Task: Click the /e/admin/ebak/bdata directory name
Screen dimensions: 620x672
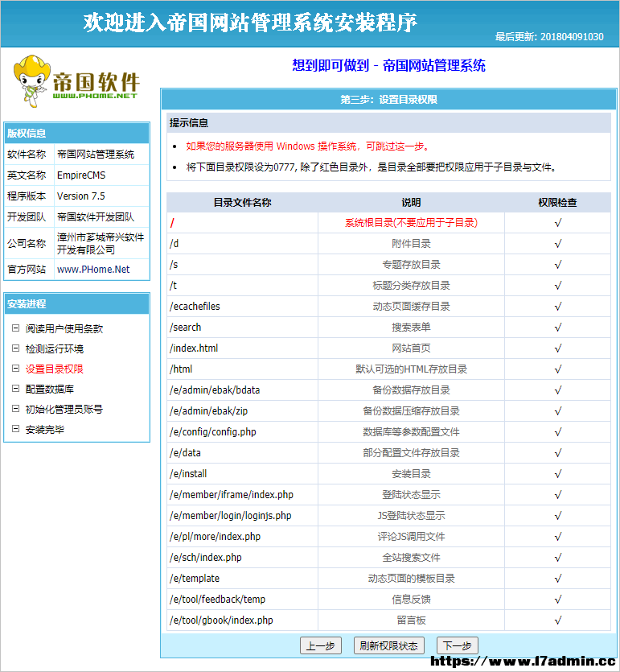Action: tap(215, 390)
